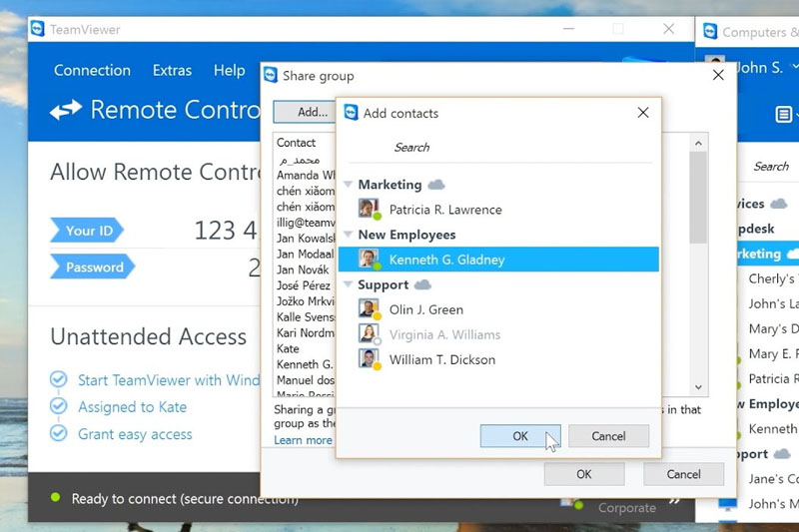Close the Add contacts dialog
The width and height of the screenshot is (799, 532).
643,112
